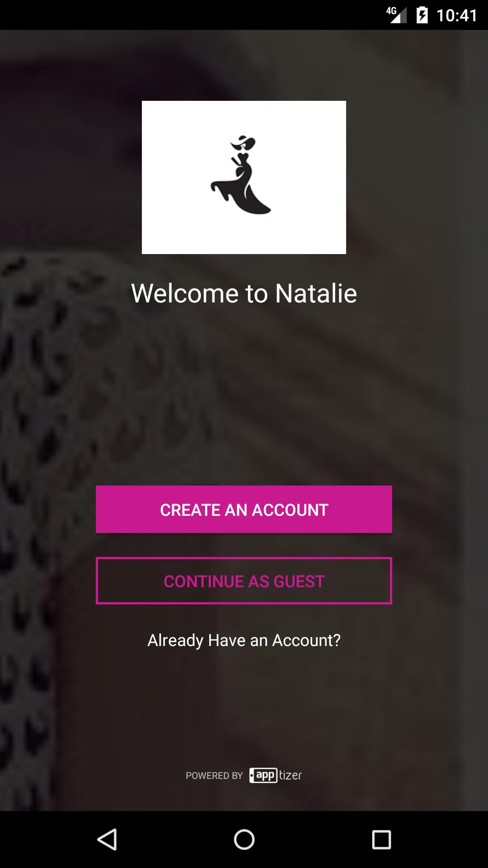This screenshot has width=488, height=868.
Task: Tap the Android home circle icon
Action: point(244,840)
